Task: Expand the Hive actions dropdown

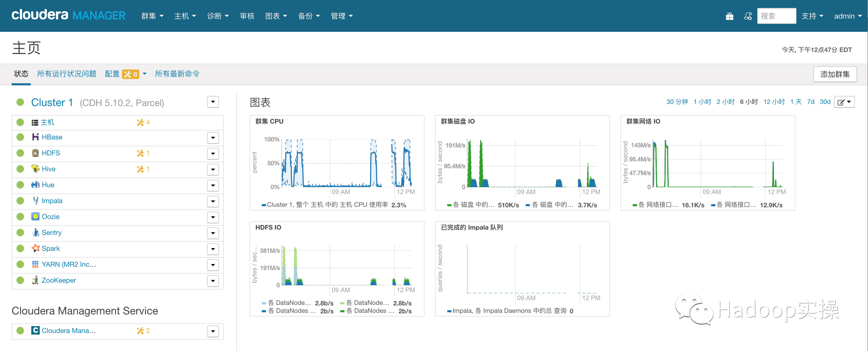Action: [213, 169]
